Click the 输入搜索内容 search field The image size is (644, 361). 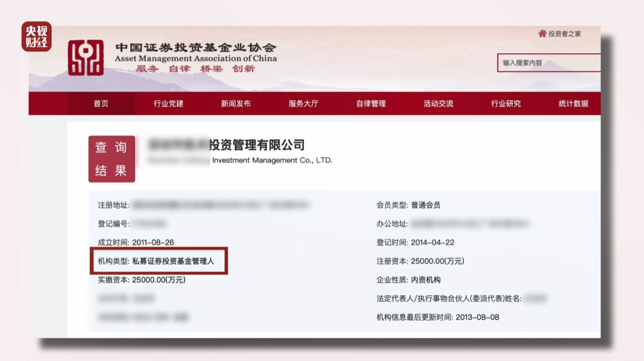pyautogui.click(x=548, y=63)
